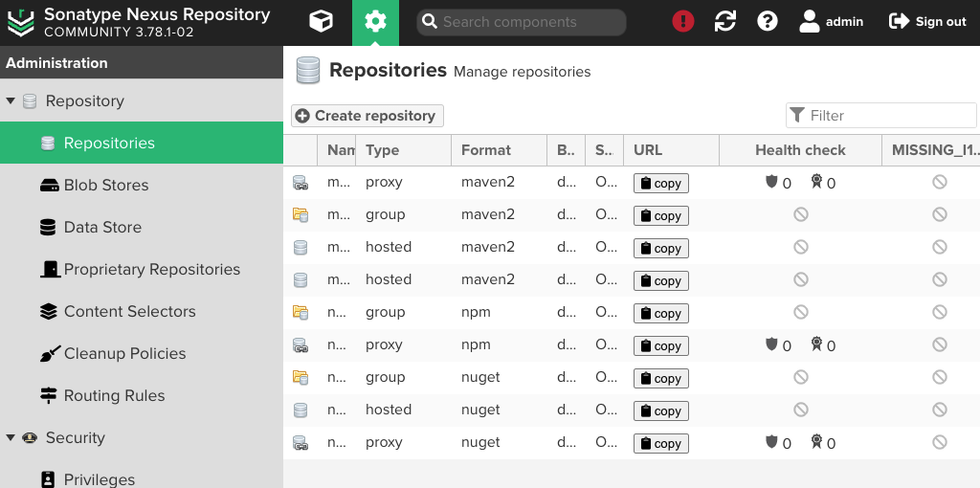The width and height of the screenshot is (980, 488).
Task: Open Privileges in the sidebar
Action: 142,479
